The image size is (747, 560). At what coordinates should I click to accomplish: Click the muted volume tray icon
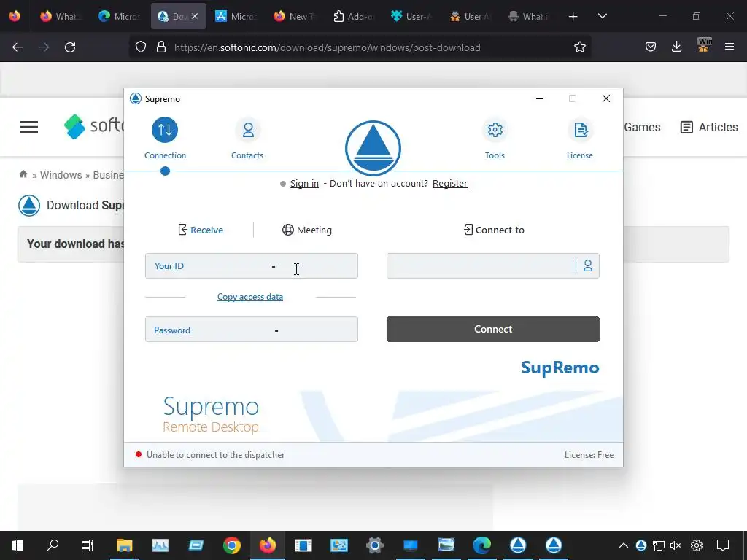click(x=676, y=545)
